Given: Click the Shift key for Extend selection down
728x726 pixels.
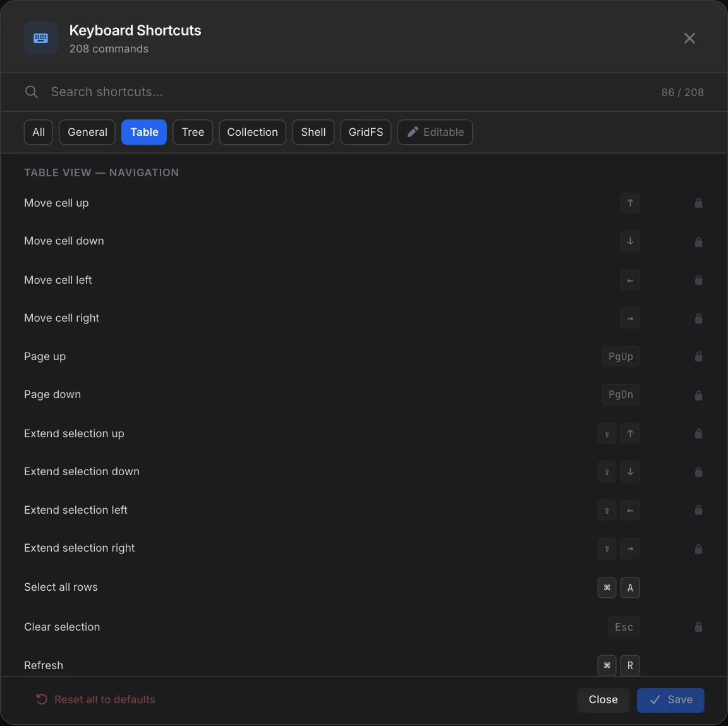Looking at the screenshot, I should 607,471.
